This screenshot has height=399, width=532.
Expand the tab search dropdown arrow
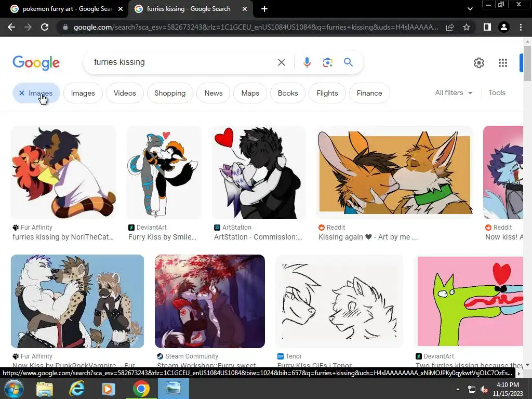(470, 9)
